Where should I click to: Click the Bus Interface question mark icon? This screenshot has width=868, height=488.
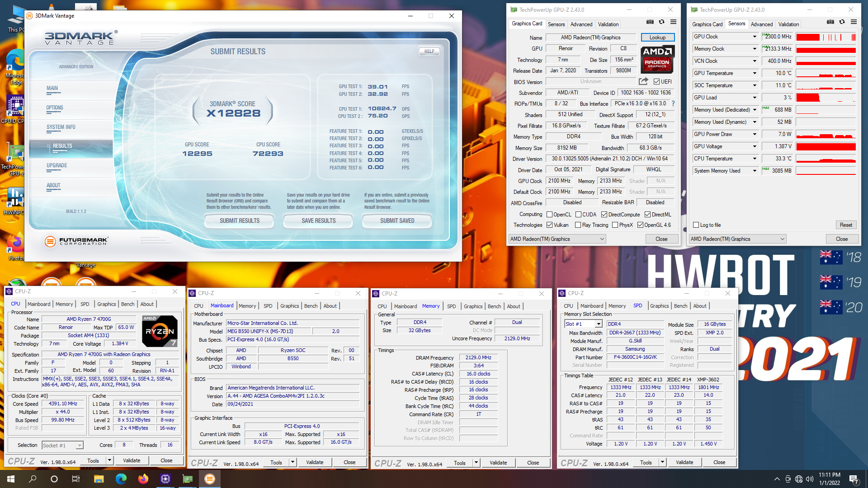click(673, 103)
